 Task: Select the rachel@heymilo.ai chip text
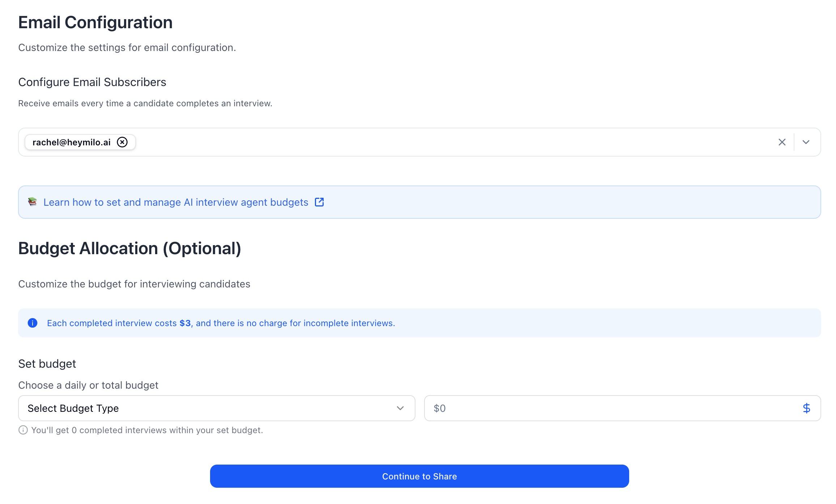tap(72, 142)
